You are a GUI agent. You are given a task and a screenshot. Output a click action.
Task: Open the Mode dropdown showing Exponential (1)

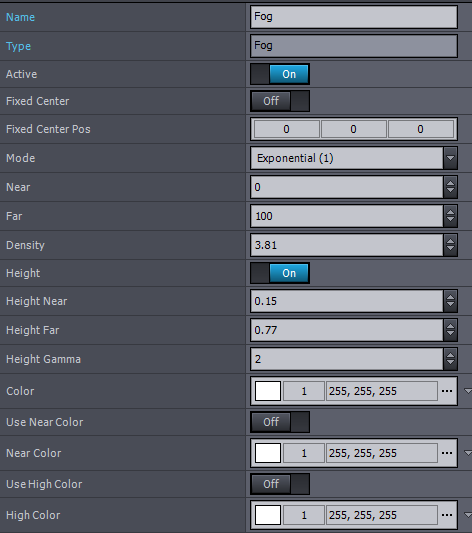354,158
